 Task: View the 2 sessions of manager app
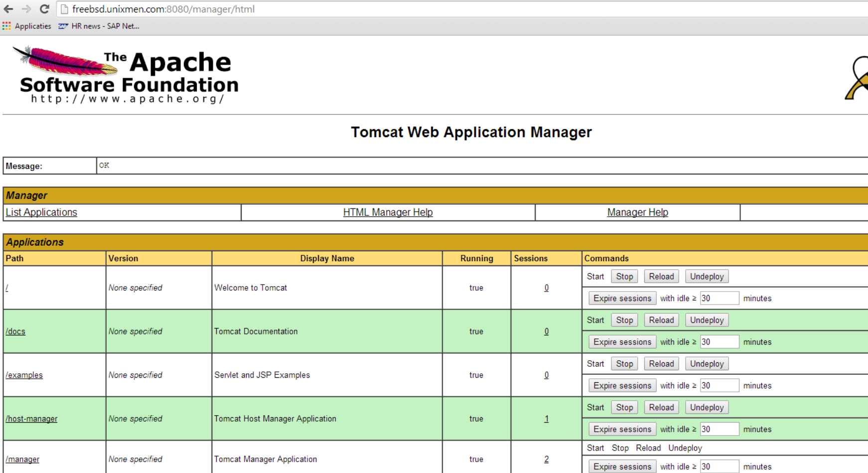546,459
